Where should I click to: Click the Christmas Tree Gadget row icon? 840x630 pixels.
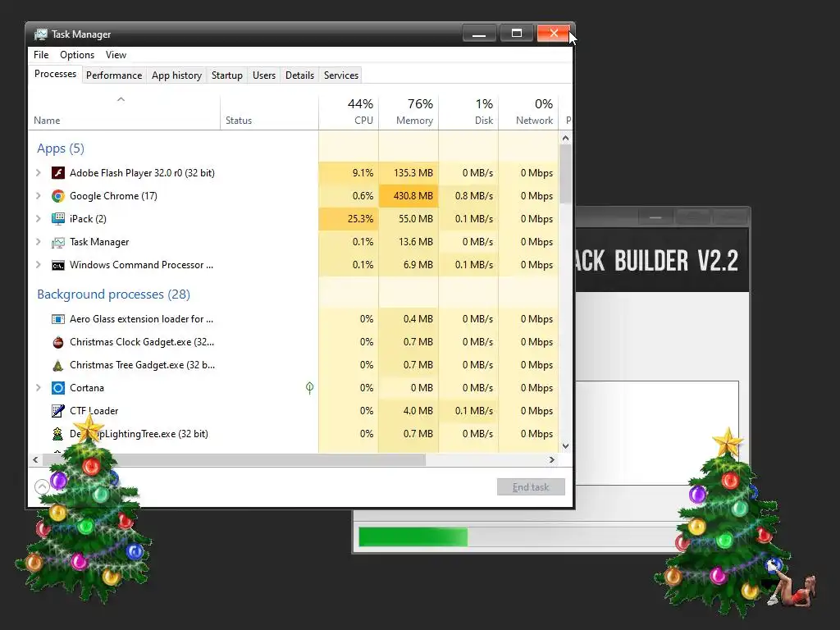58,365
